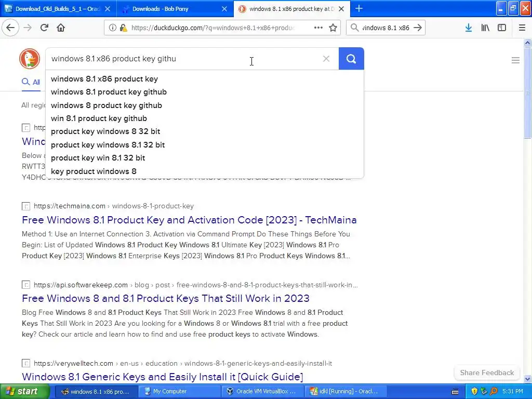Screen dimensions: 532x399
Task: Click the page scrollbar down arrow
Action: pos(527,379)
